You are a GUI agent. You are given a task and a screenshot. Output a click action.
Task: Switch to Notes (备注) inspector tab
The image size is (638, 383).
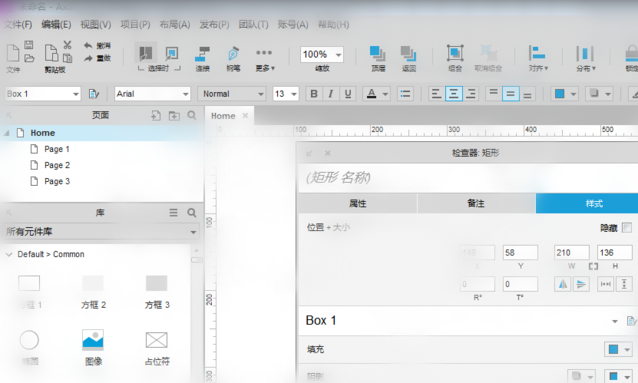(476, 203)
